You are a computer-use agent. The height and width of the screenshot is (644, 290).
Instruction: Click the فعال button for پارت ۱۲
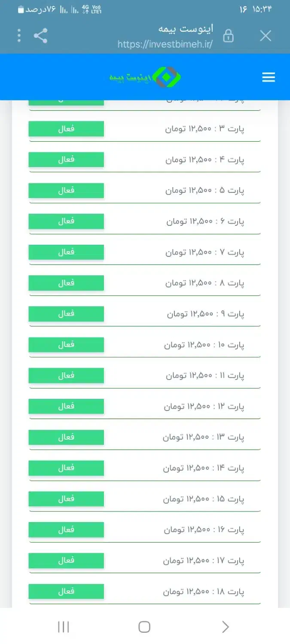[66, 406]
